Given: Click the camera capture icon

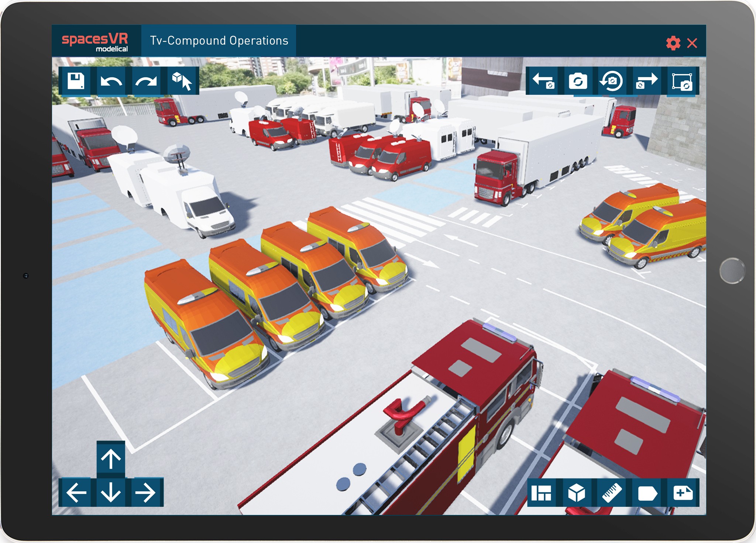Looking at the screenshot, I should coord(578,81).
